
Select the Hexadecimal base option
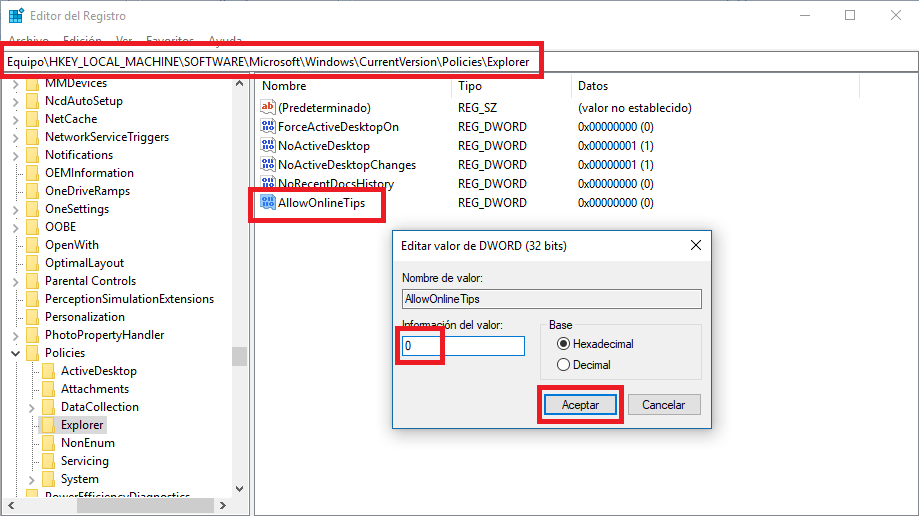[x=595, y=344]
